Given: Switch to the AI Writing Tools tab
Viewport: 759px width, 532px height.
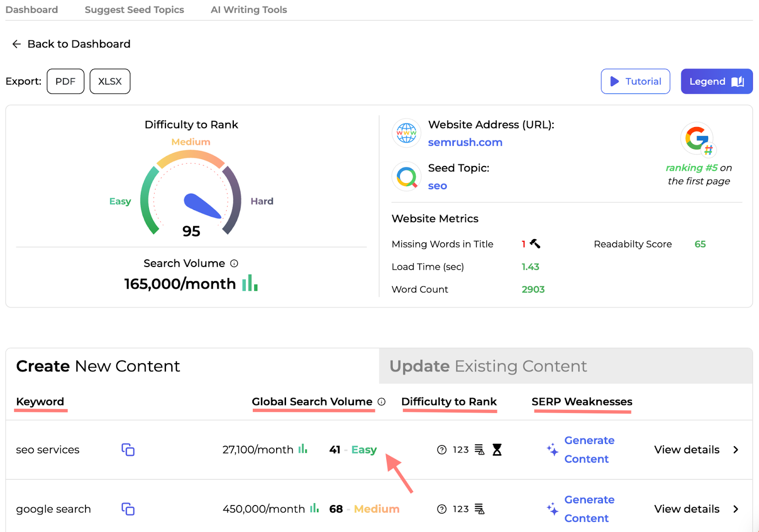Looking at the screenshot, I should coord(249,9).
